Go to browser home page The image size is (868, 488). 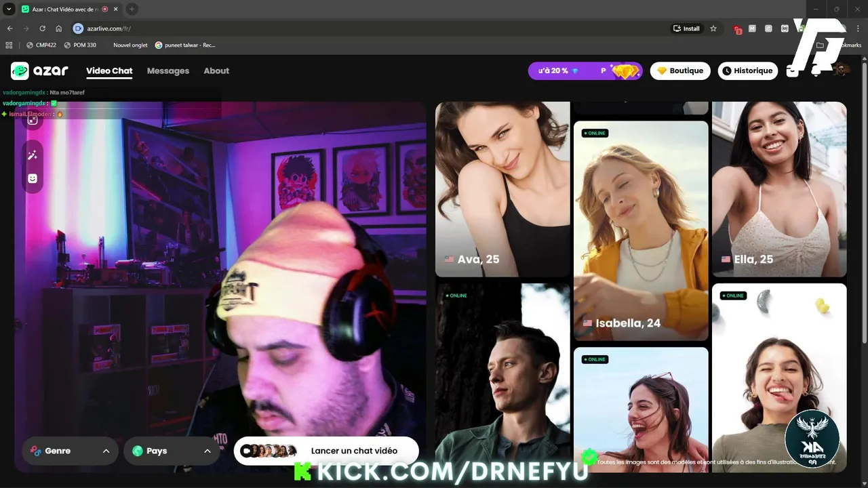(x=58, y=28)
